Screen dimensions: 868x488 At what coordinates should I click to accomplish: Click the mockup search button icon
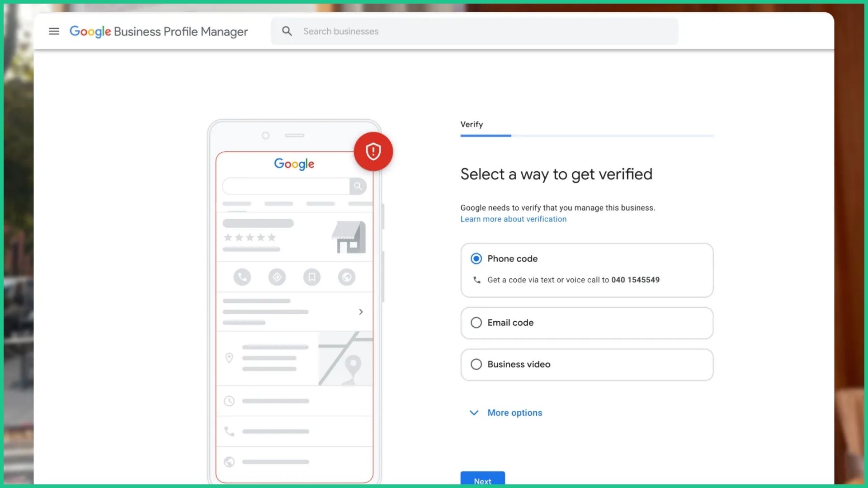(358, 186)
